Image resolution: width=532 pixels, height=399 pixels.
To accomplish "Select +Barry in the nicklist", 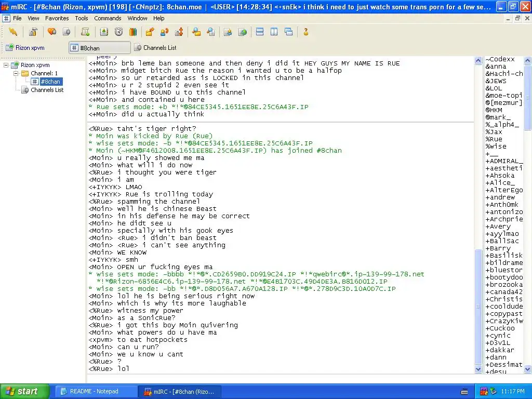I will [498, 248].
